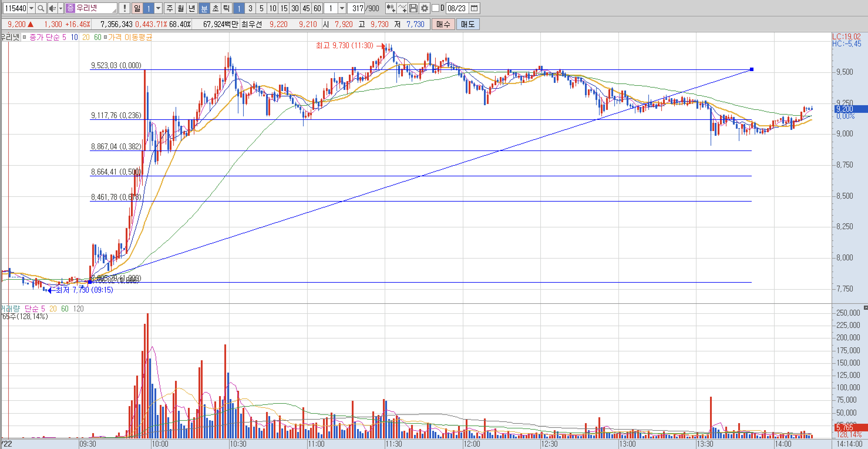Expand the stock code 115440 dropdown

tap(31, 8)
